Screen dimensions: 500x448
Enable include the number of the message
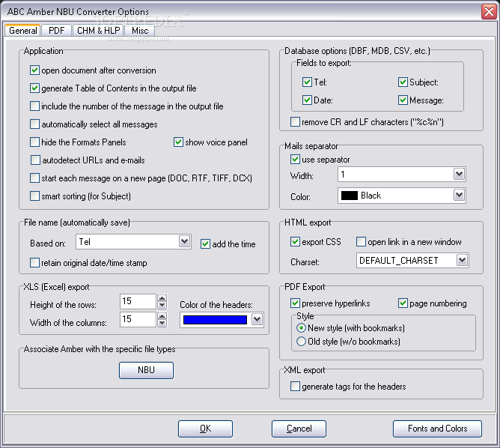click(x=34, y=106)
